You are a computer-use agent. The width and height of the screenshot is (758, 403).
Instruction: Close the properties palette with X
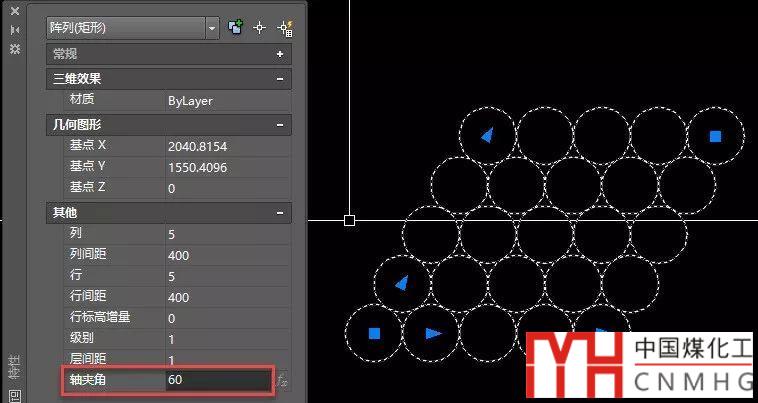[14, 11]
